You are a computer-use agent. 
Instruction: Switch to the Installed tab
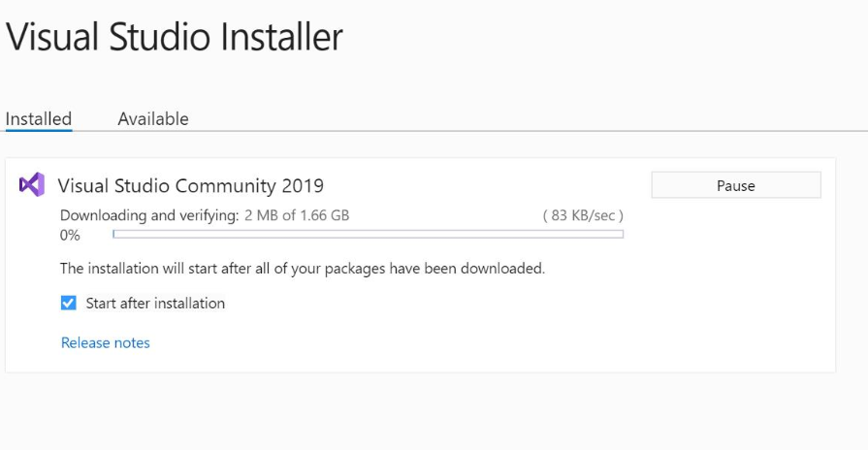[38, 118]
